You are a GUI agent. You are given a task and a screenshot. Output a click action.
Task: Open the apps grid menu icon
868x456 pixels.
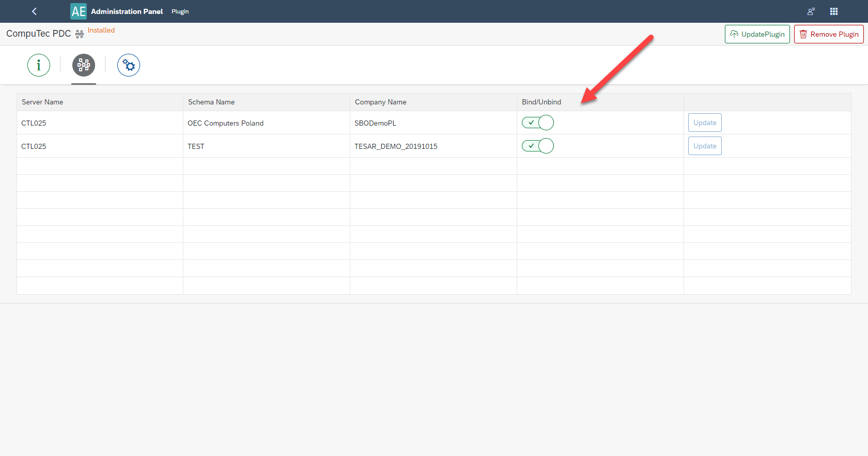(834, 11)
